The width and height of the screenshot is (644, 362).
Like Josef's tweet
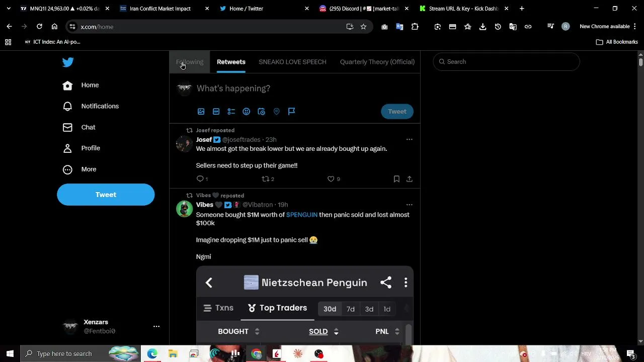[331, 179]
